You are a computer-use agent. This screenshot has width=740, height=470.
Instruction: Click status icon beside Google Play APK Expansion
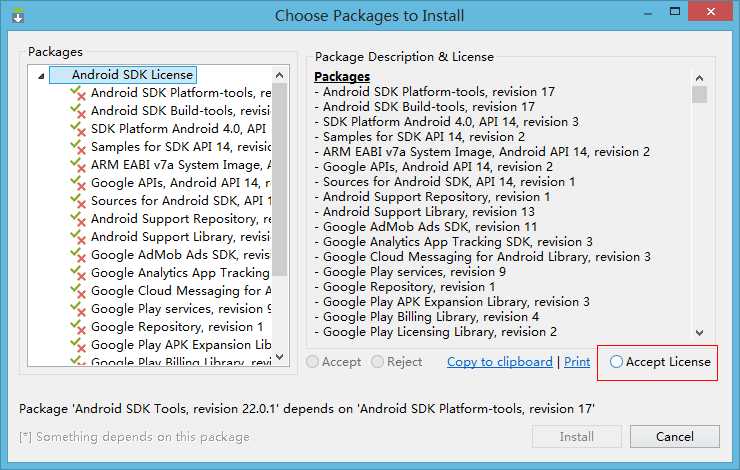pos(78,344)
